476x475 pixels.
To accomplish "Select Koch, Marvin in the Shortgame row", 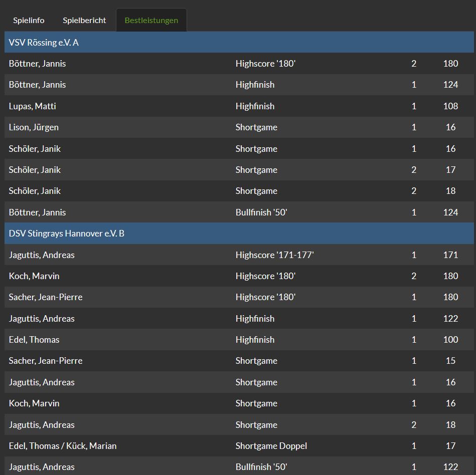I will 34,403.
